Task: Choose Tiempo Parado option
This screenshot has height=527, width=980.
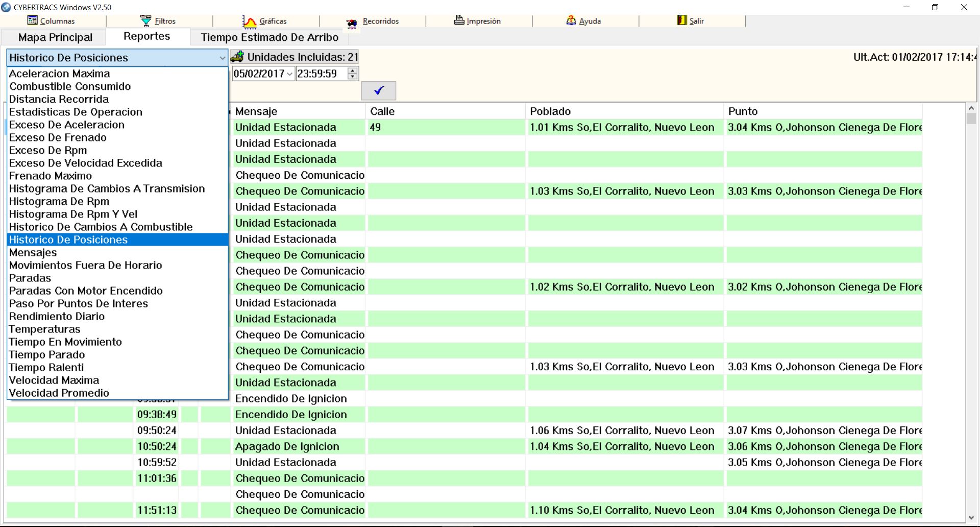Action: point(117,354)
